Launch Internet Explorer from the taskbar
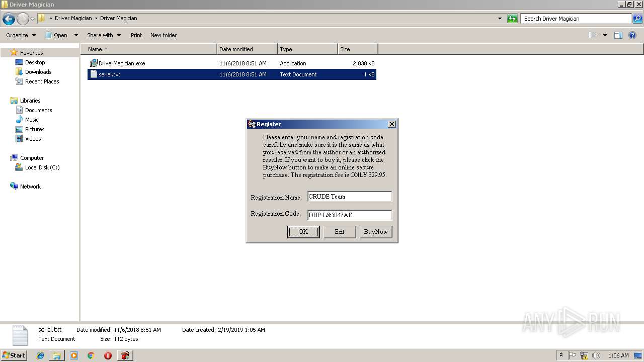644x362 pixels. 40,355
